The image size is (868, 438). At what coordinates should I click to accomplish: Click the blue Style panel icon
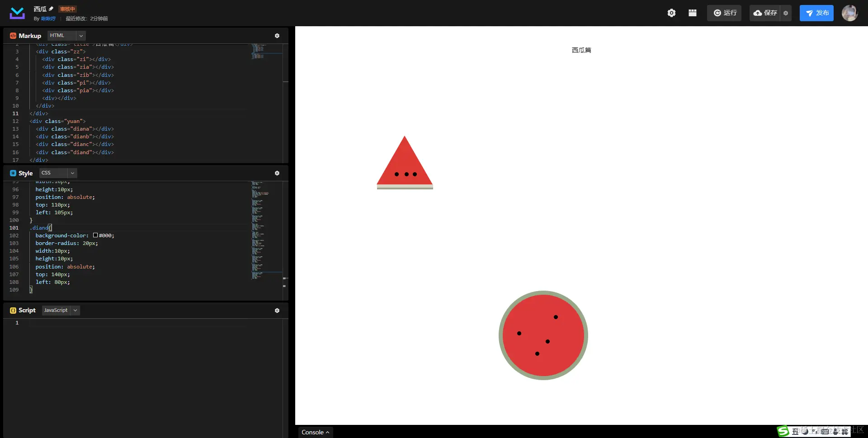(x=13, y=173)
